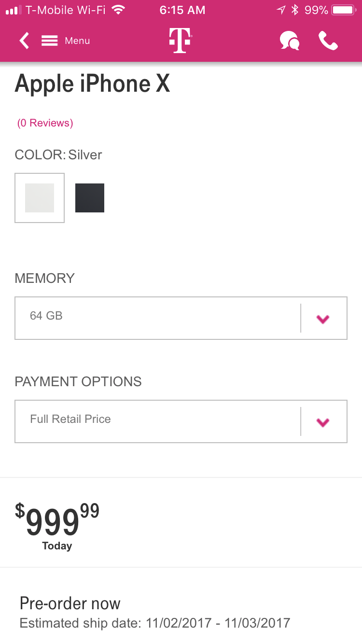Open the 64 GB memory selector

tap(181, 318)
